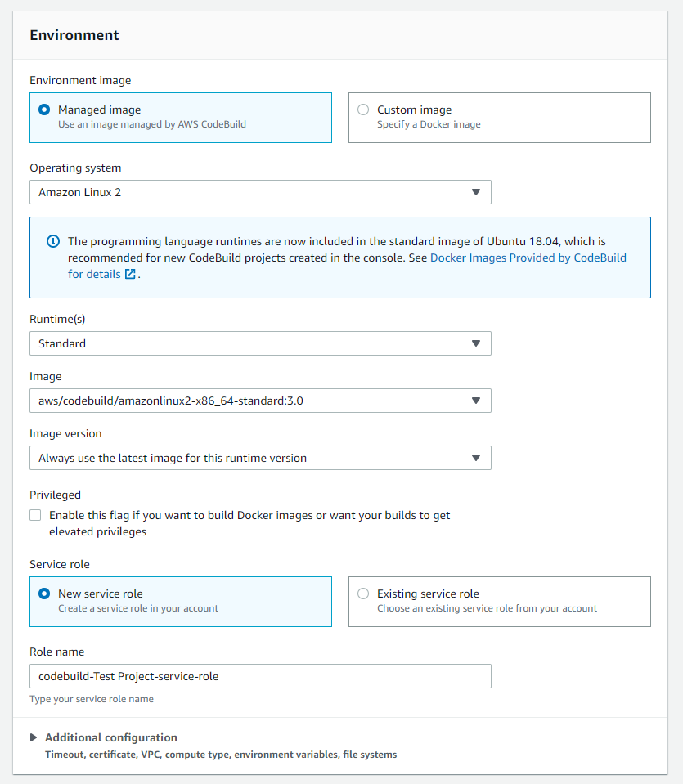Viewport: 683px width, 784px height.
Task: Open the Runtime(s) Standard dropdown
Action: point(260,343)
